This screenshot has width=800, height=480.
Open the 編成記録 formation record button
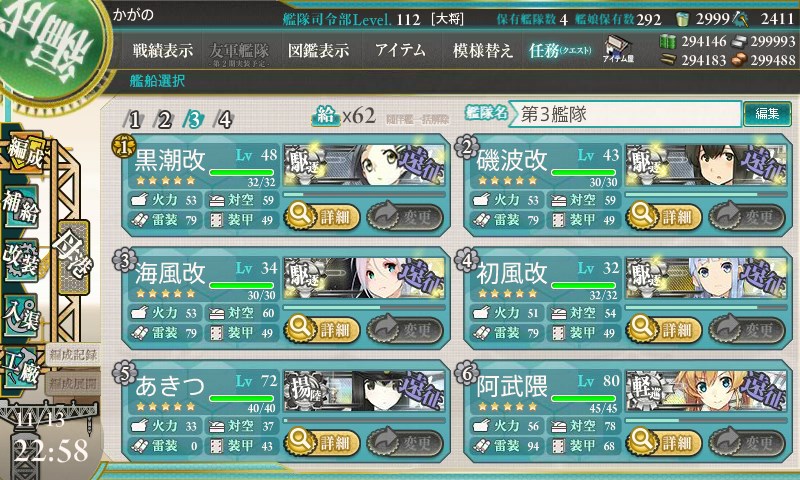(x=73, y=355)
